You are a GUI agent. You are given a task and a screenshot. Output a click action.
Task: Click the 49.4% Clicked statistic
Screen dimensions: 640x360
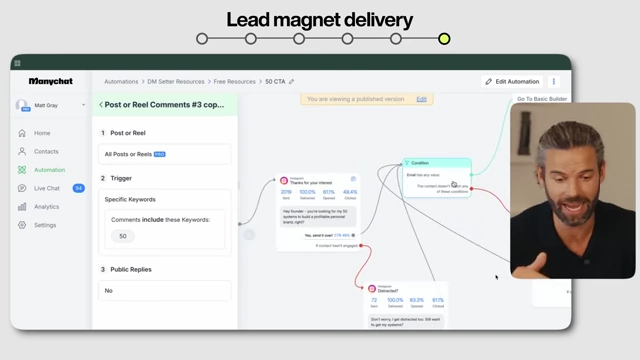coord(350,194)
